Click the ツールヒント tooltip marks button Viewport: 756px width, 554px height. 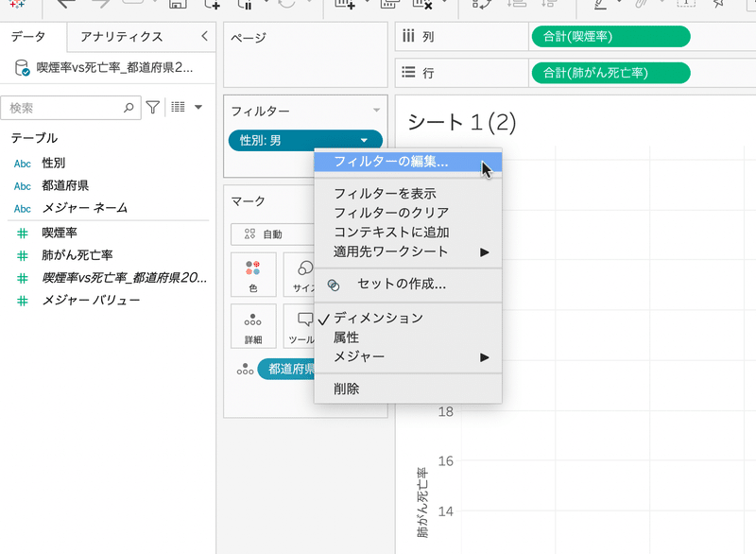[300, 326]
